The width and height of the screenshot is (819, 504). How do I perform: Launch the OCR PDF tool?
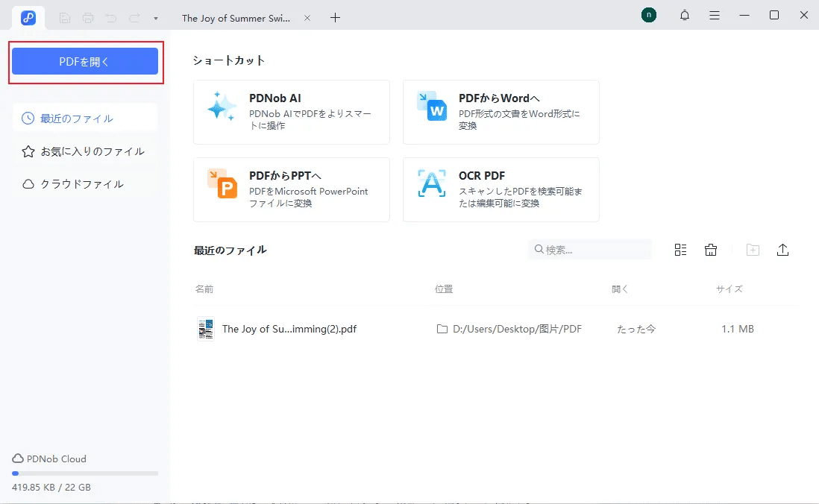501,189
